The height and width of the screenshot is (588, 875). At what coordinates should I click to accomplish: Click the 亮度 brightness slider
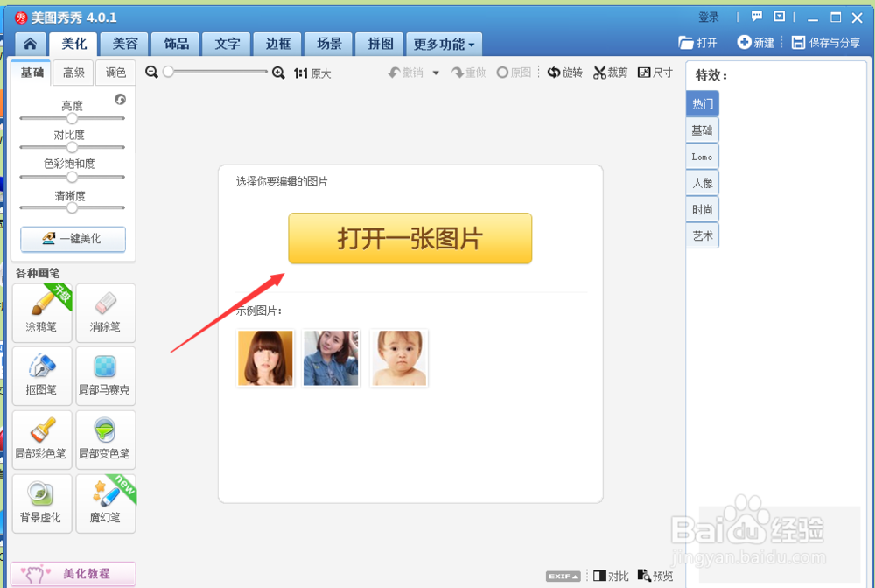[x=72, y=118]
